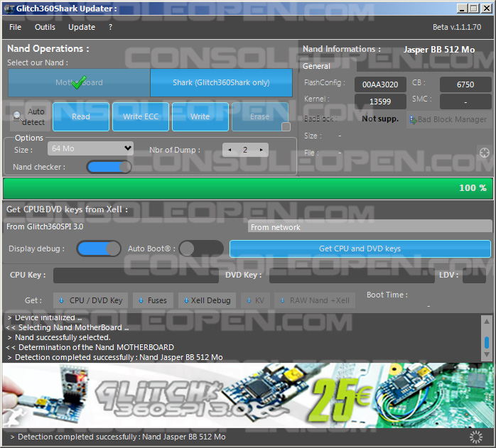The image size is (496, 448).
Task: Click the log panel vertical scrollbar
Action: [x=487, y=343]
